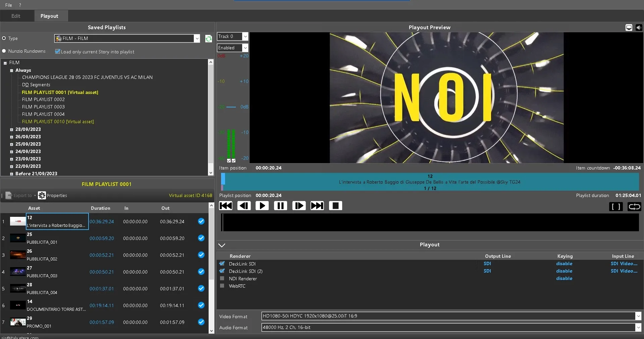Enable the NDI Renderer checkbox
Viewport: 644px width, 339px height.
click(x=222, y=279)
